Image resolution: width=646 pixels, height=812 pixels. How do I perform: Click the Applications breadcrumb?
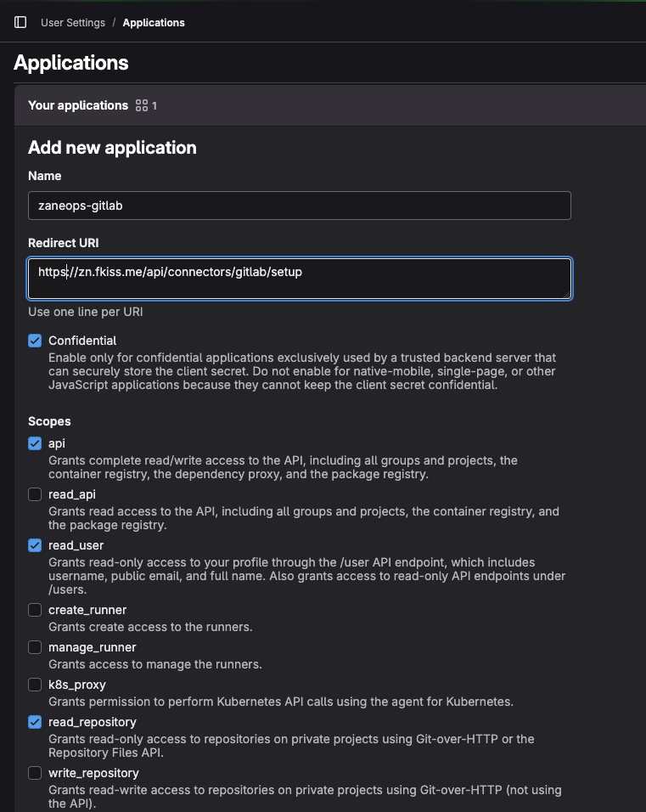[x=154, y=23]
